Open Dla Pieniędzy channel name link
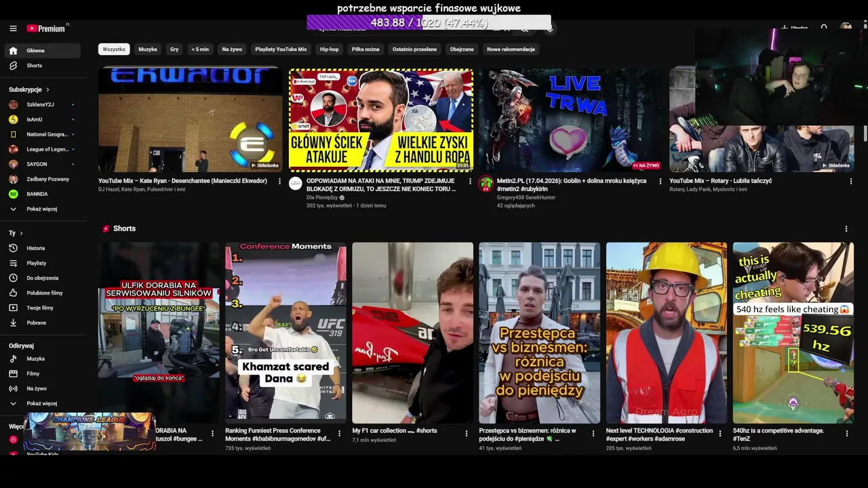 322,197
